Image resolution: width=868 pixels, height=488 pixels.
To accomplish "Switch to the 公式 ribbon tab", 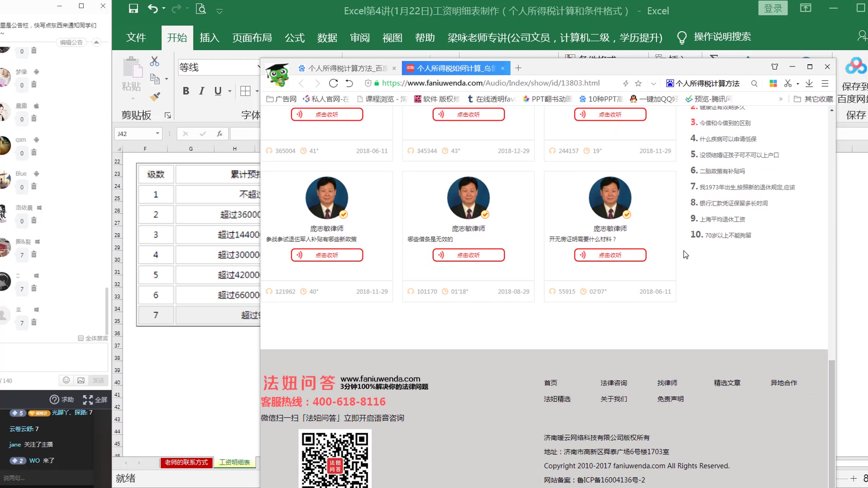I will [x=294, y=38].
